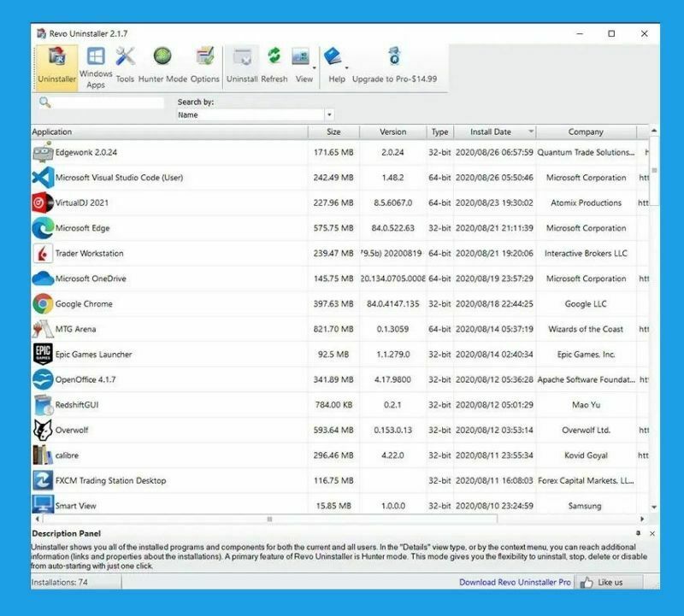
Task: Select the RedshiftGUI icon
Action: coord(43,405)
